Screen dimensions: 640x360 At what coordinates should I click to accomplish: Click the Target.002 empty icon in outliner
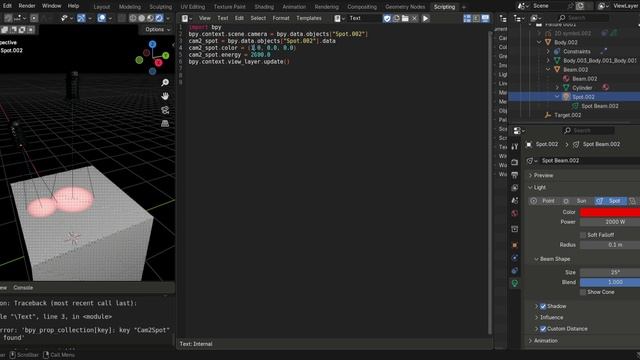tap(548, 115)
